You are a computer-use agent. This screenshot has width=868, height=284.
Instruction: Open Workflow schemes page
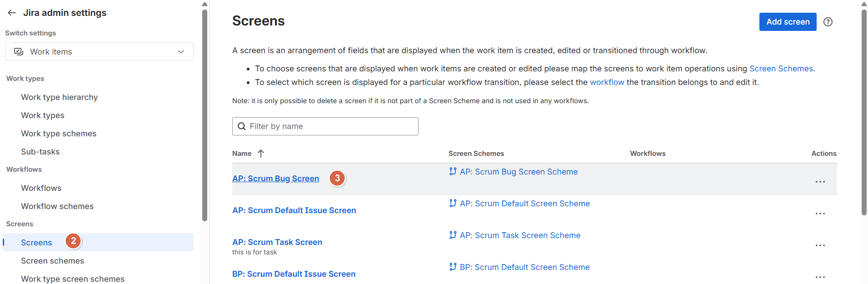point(57,206)
